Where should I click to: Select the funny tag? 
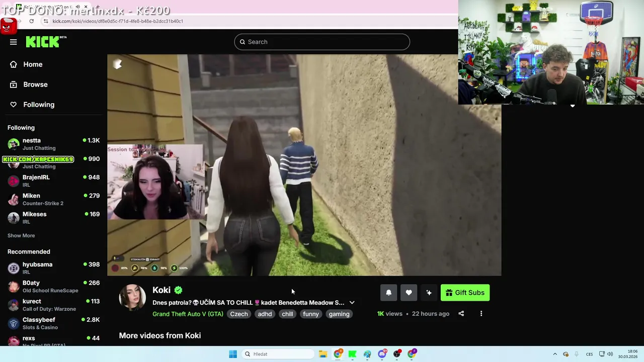(x=311, y=314)
